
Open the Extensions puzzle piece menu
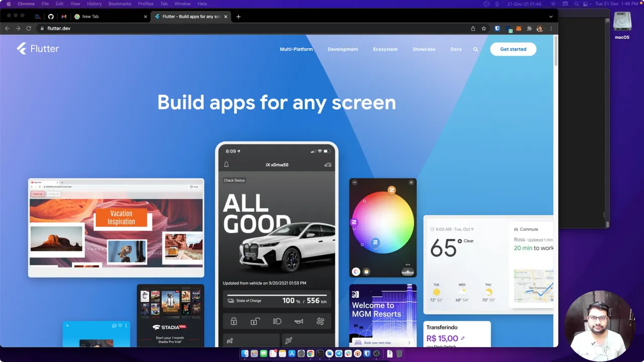tap(529, 29)
